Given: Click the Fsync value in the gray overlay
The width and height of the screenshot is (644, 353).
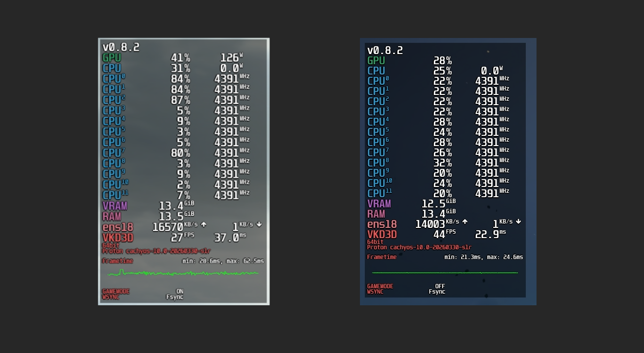Looking at the screenshot, I should [x=175, y=297].
